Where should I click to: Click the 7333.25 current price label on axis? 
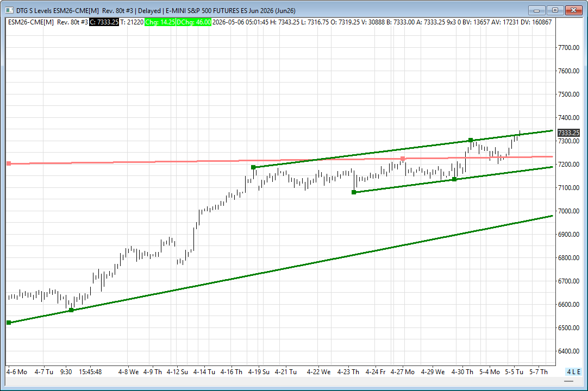pyautogui.click(x=568, y=133)
